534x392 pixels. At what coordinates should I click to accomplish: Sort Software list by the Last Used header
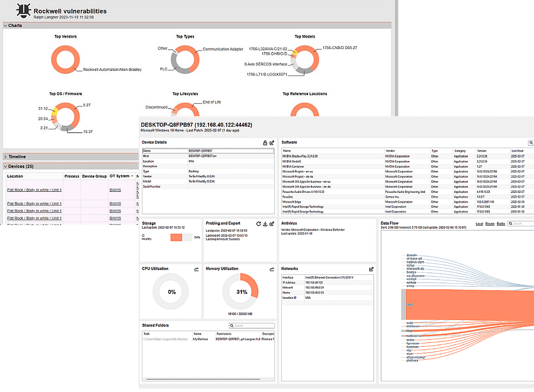517,151
